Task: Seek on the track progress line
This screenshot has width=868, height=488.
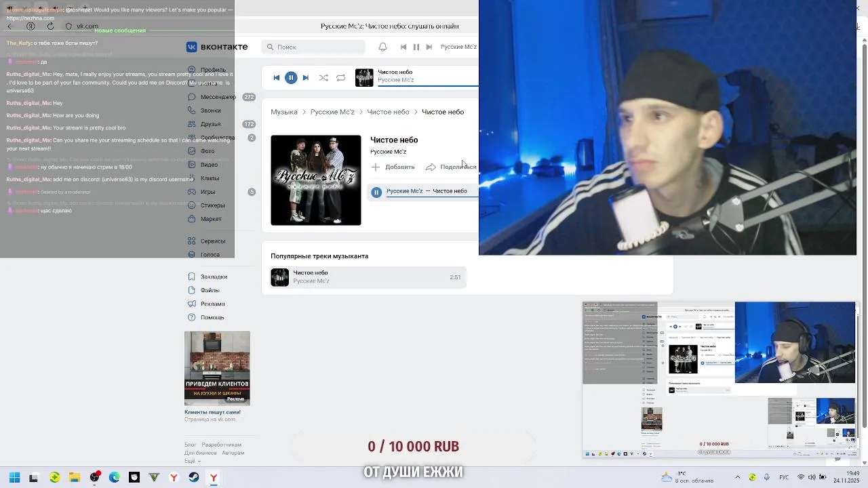Action: coord(428,87)
